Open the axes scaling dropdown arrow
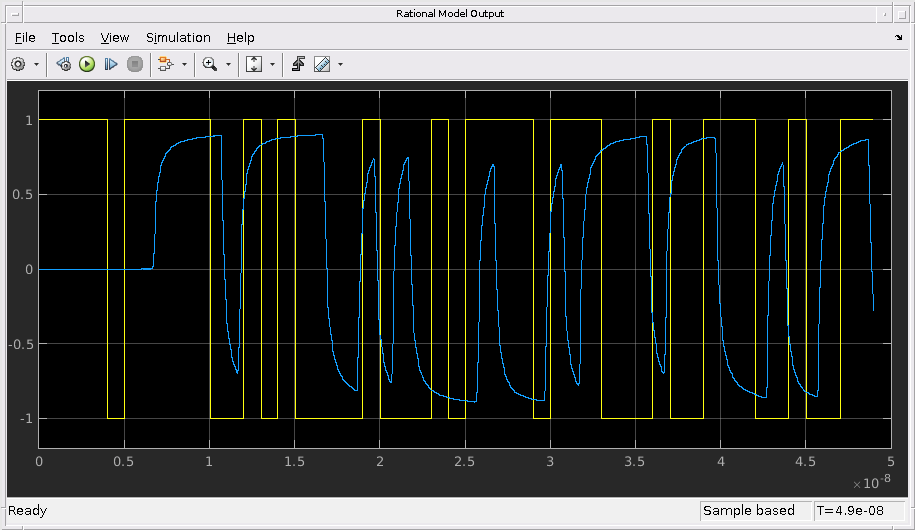The width and height of the screenshot is (915, 530). 272,64
